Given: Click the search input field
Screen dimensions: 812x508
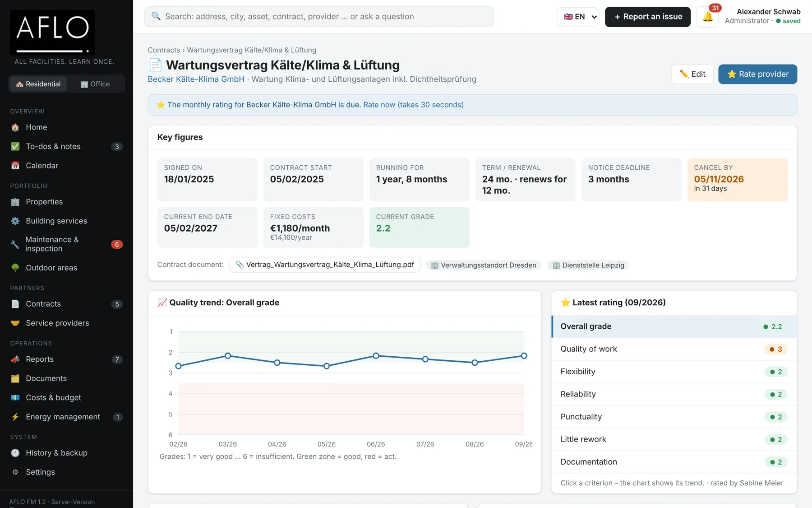Looking at the screenshot, I should [x=319, y=17].
